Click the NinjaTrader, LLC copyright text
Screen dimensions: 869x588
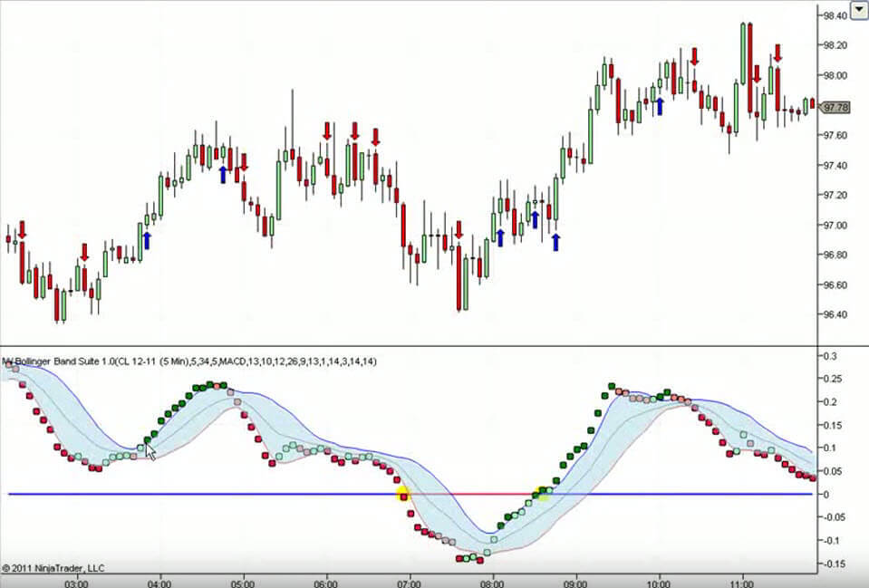(x=53, y=568)
